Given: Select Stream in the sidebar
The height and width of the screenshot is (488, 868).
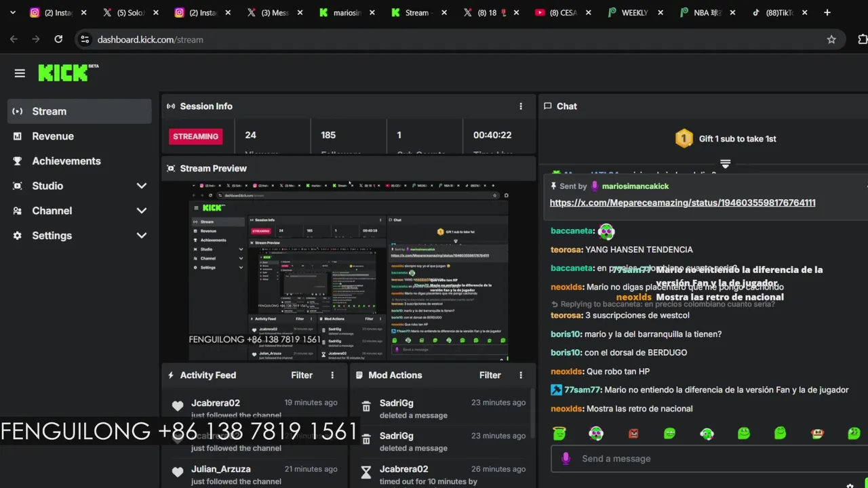Looking at the screenshot, I should click(79, 111).
